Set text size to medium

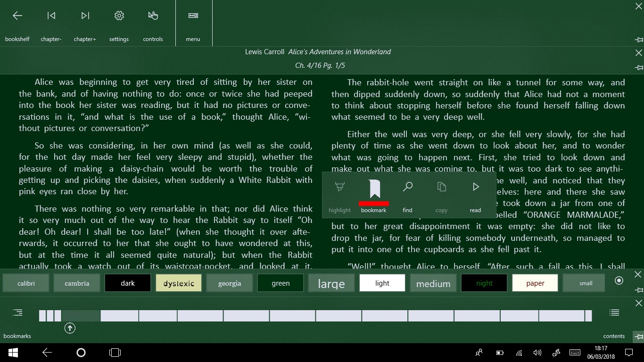(x=433, y=283)
